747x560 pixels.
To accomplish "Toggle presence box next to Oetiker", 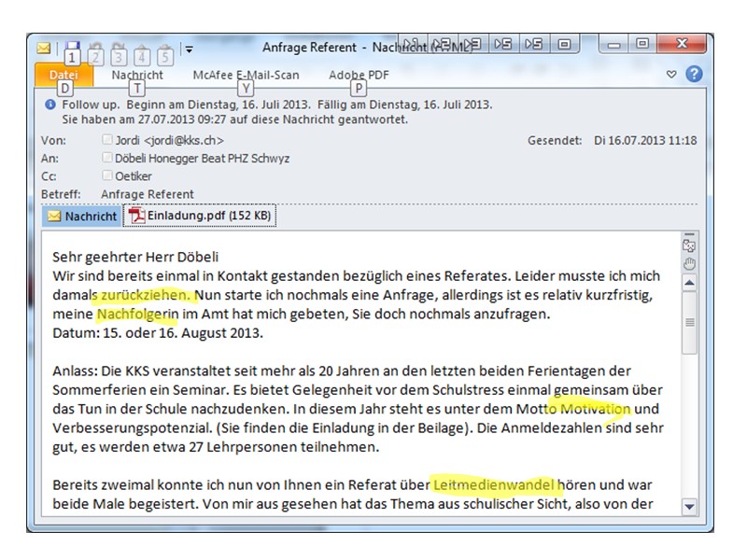I will (107, 176).
